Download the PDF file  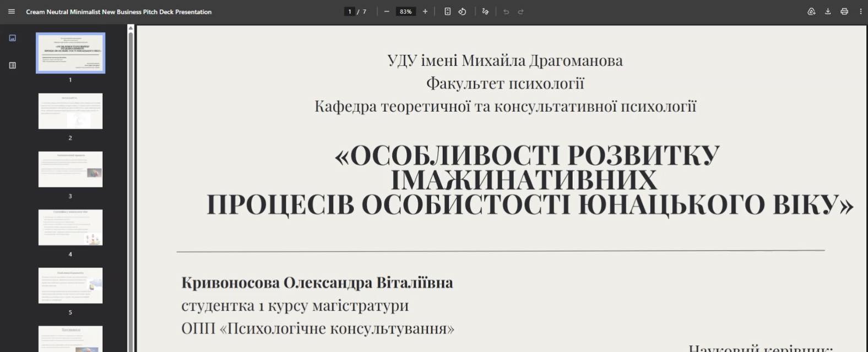click(828, 12)
